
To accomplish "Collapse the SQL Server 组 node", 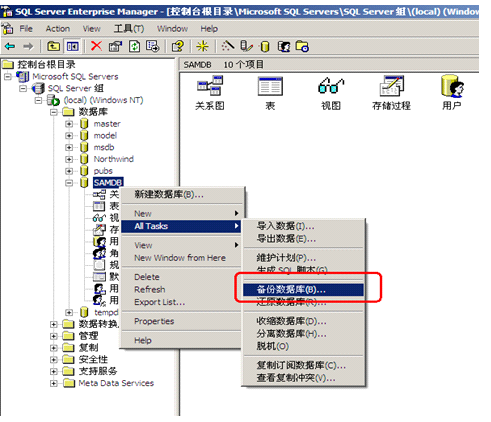I will click(x=23, y=88).
